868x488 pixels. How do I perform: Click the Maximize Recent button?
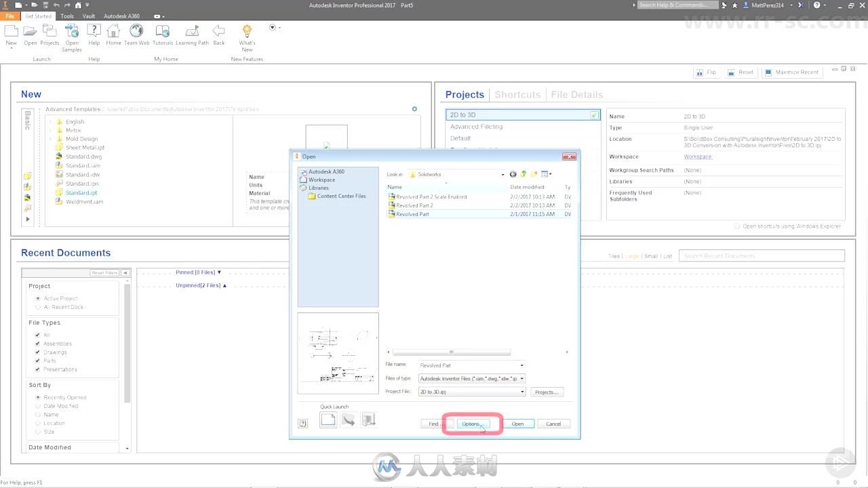[x=791, y=72]
